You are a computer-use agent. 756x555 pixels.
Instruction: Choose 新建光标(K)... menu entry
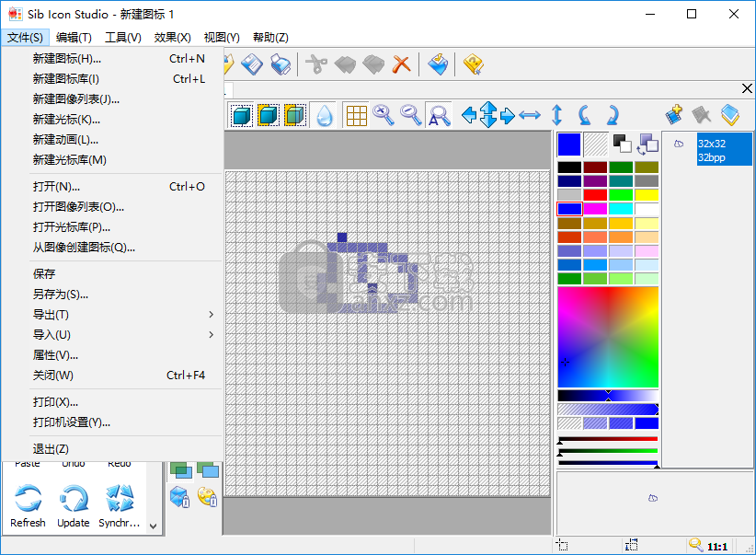125,120
